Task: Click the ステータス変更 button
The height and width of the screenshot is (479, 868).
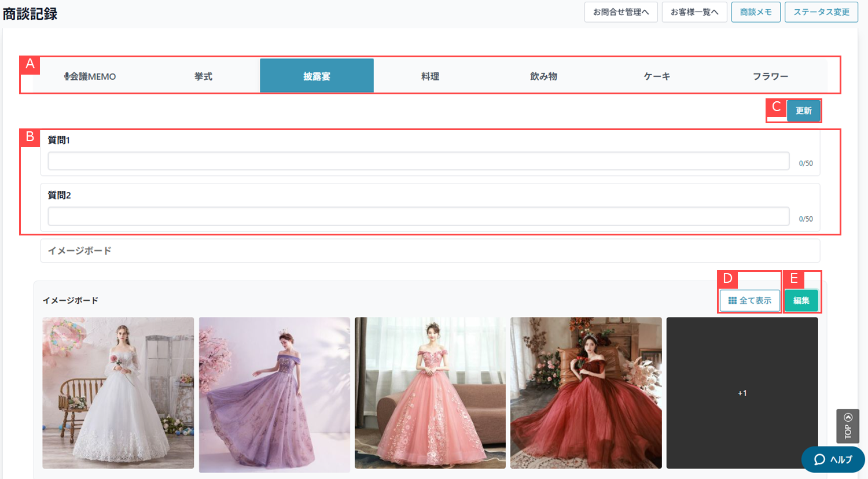Action: tap(821, 12)
